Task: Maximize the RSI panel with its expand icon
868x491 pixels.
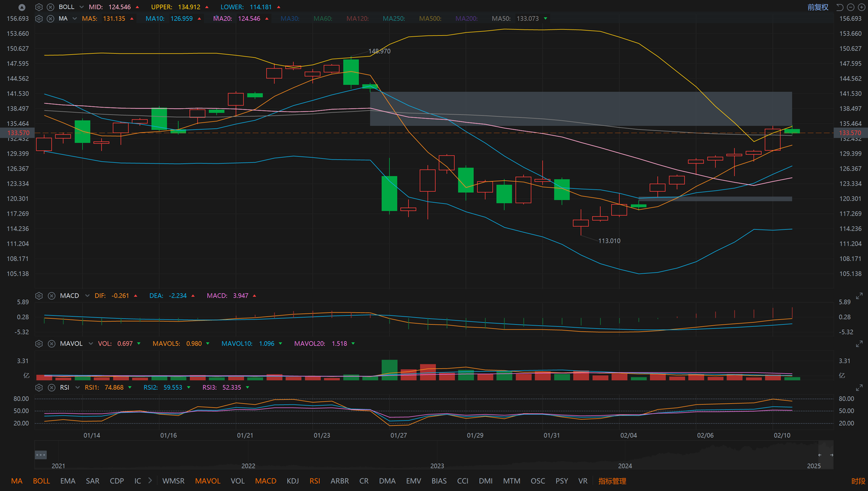Action: tap(859, 388)
